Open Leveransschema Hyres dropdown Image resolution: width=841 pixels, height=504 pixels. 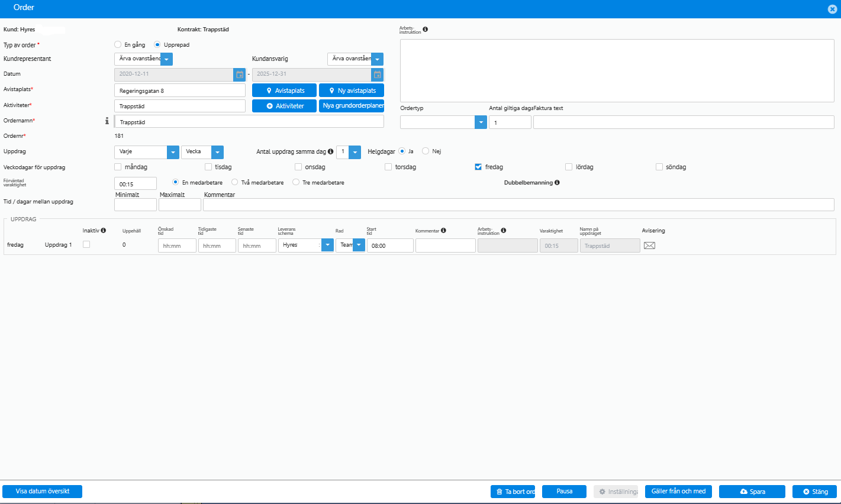coord(327,245)
